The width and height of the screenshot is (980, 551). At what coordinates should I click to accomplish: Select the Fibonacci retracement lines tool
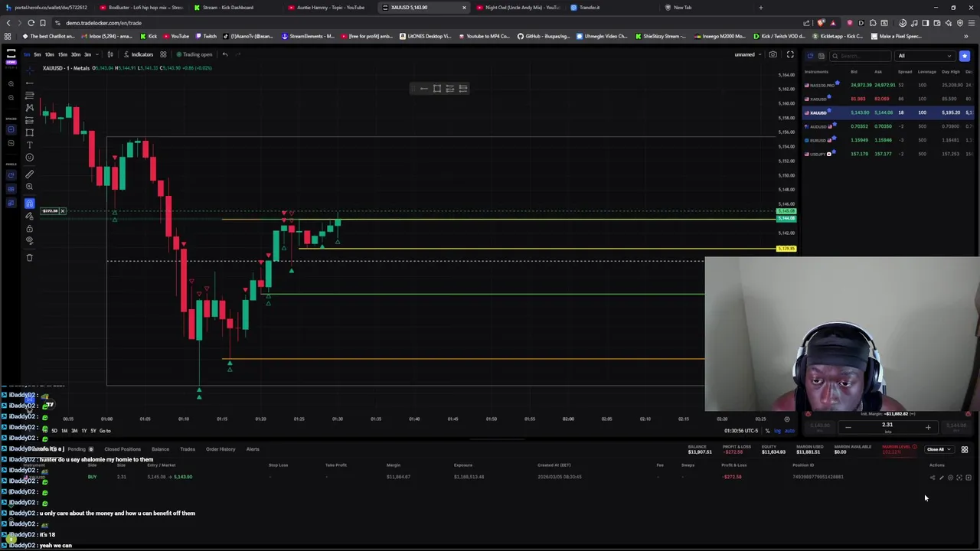pyautogui.click(x=29, y=96)
